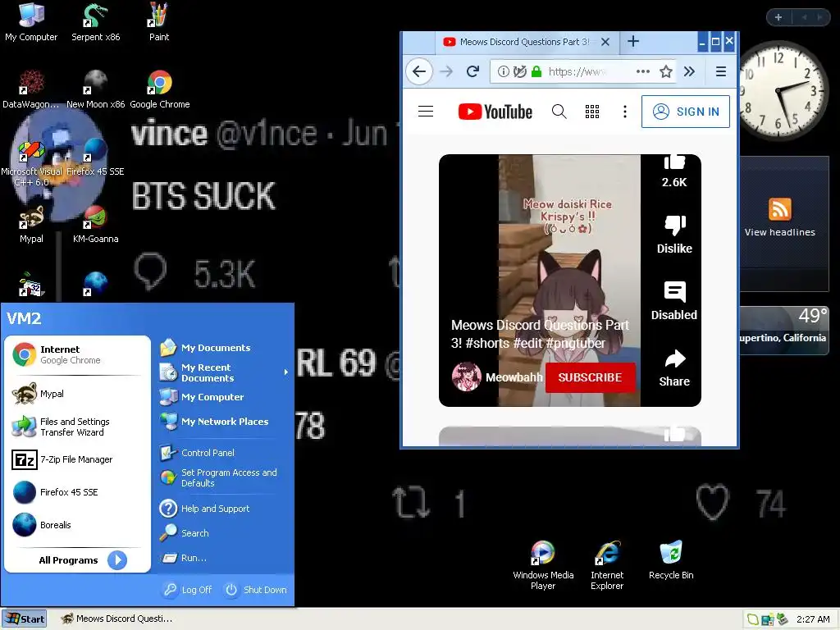Open the browser hamburger menu
840x630 pixels.
click(720, 71)
